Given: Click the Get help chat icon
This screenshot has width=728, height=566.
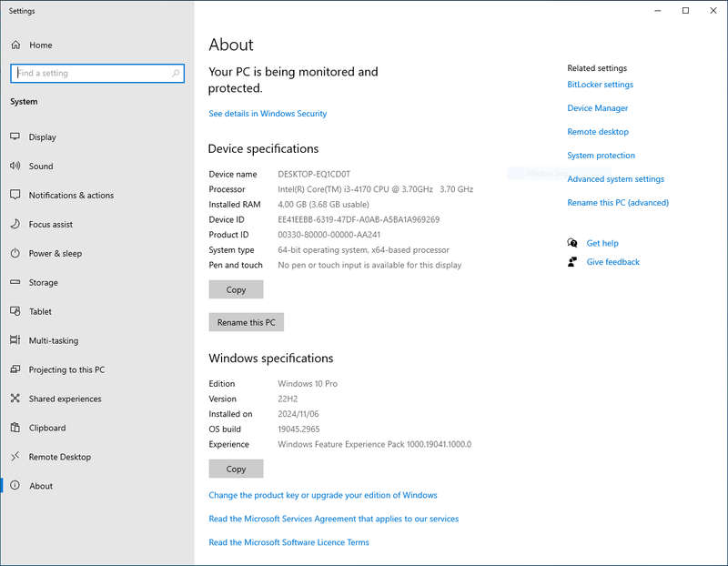Looking at the screenshot, I should point(572,243).
